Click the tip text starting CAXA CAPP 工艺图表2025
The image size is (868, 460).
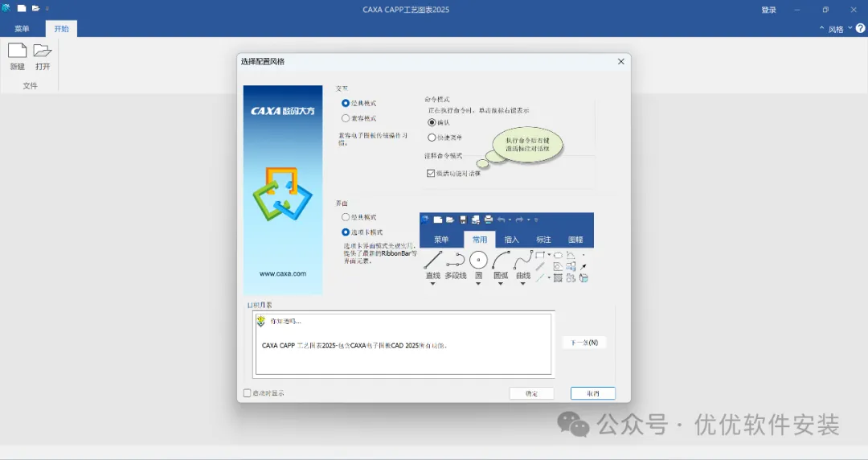click(x=354, y=345)
